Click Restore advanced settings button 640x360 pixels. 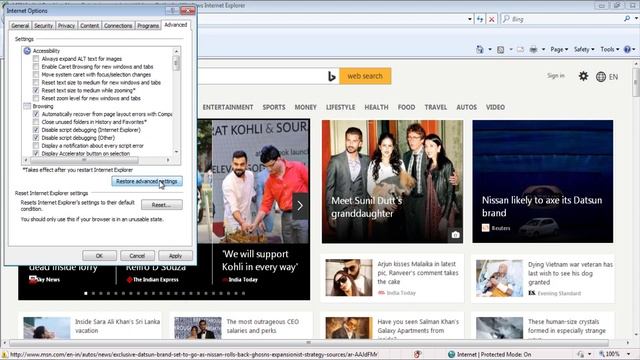147,181
